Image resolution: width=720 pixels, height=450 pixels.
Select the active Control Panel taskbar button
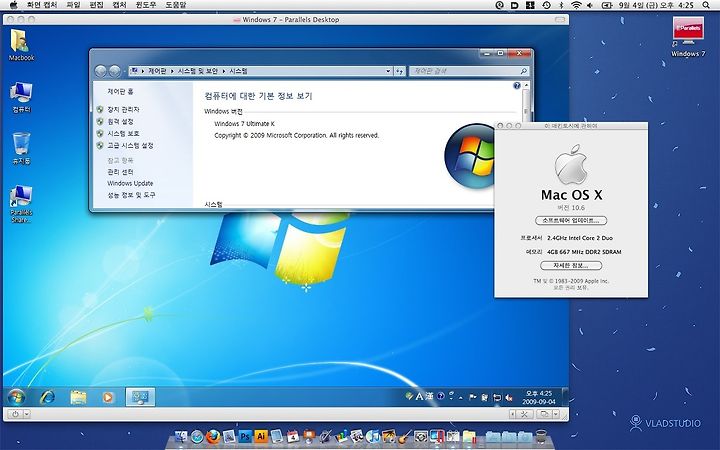click(140, 397)
